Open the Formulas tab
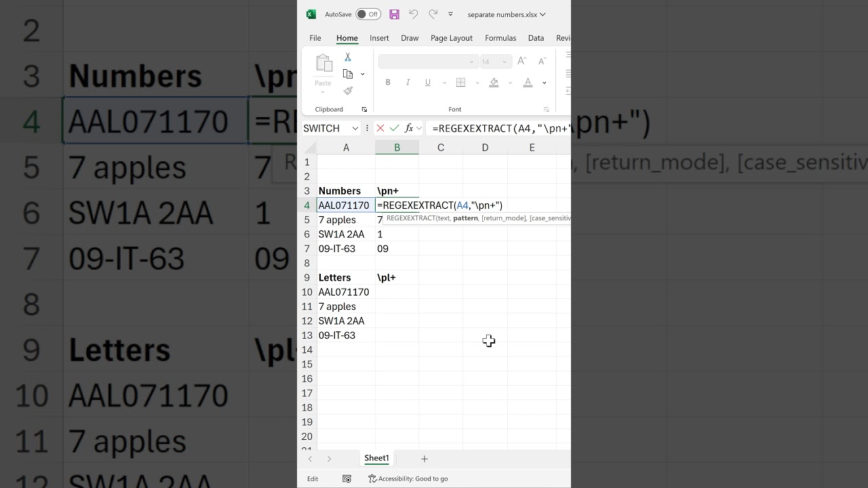 click(500, 38)
